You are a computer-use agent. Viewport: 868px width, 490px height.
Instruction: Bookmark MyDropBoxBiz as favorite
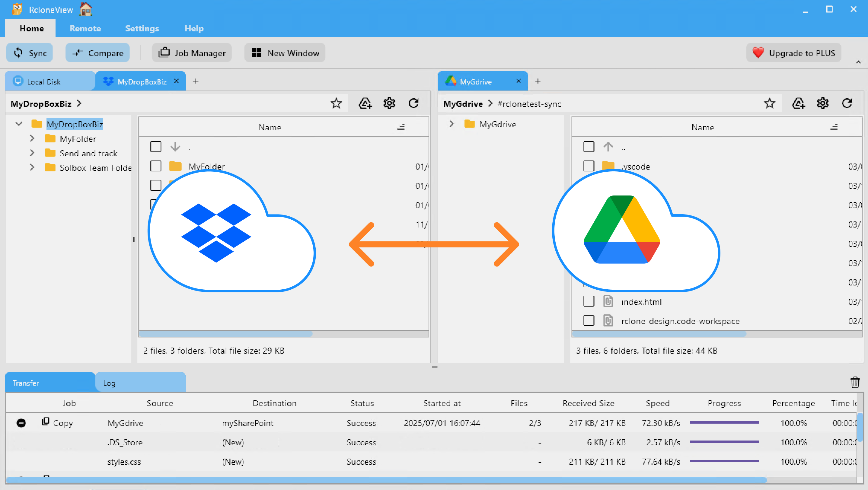tap(336, 103)
